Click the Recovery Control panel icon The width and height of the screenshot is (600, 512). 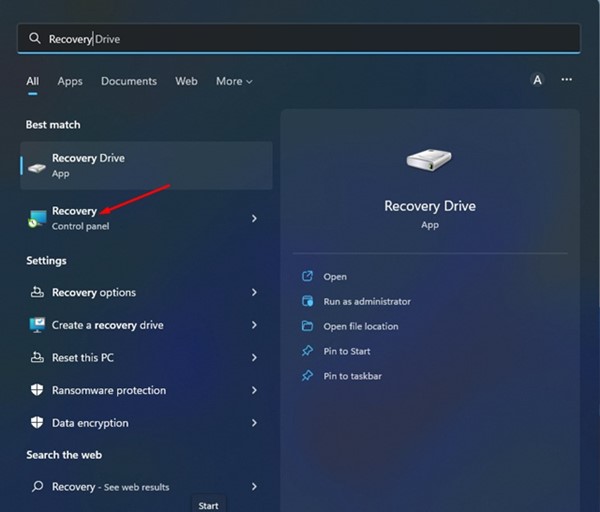(37, 218)
